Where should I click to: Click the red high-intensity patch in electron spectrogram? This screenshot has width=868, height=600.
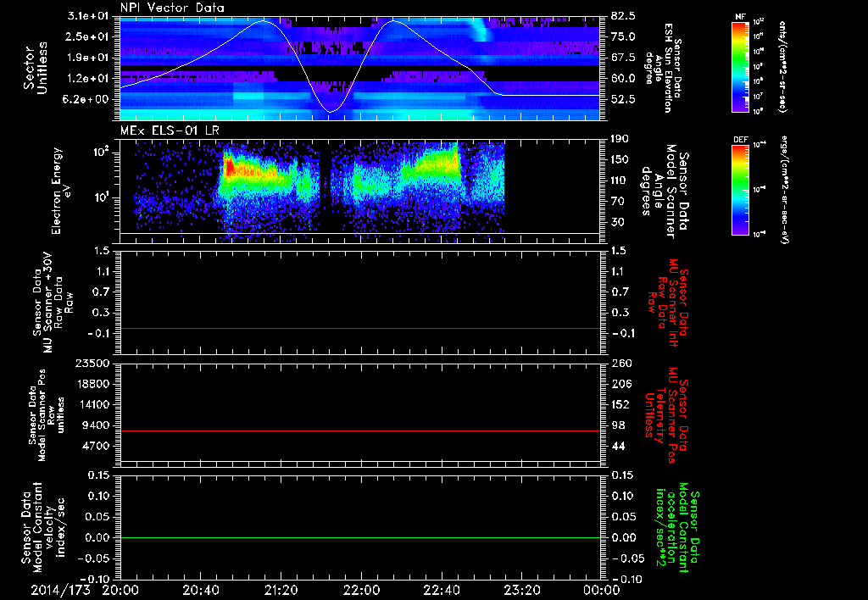click(x=231, y=166)
